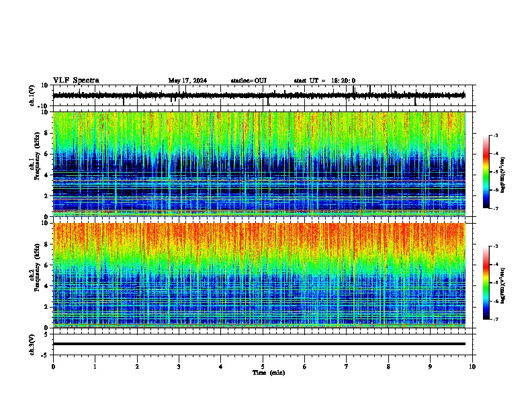The height and width of the screenshot is (411, 532).
Task: Click time axis tick label "2"
Action: coord(137,367)
